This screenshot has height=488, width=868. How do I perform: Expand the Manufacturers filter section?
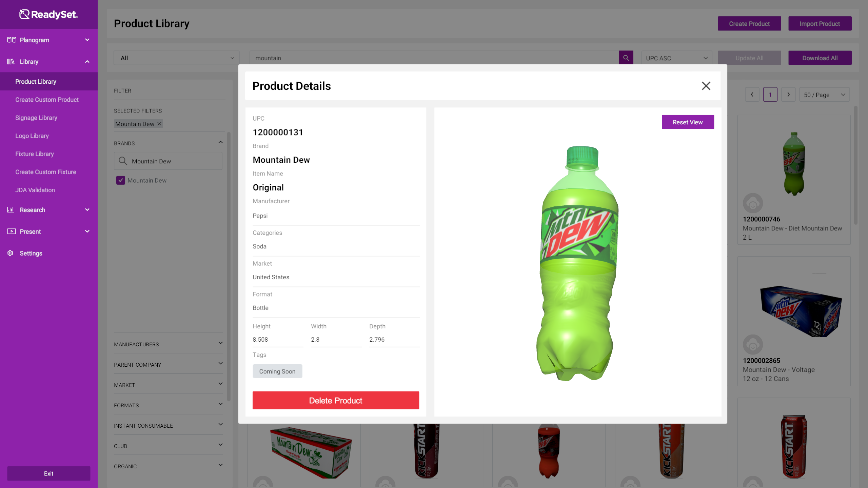pyautogui.click(x=168, y=344)
